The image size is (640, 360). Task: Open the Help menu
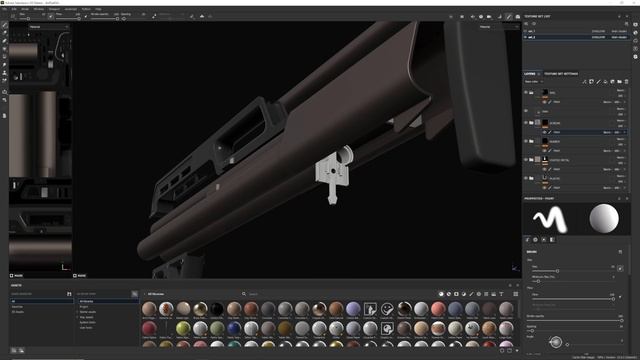coord(98,9)
